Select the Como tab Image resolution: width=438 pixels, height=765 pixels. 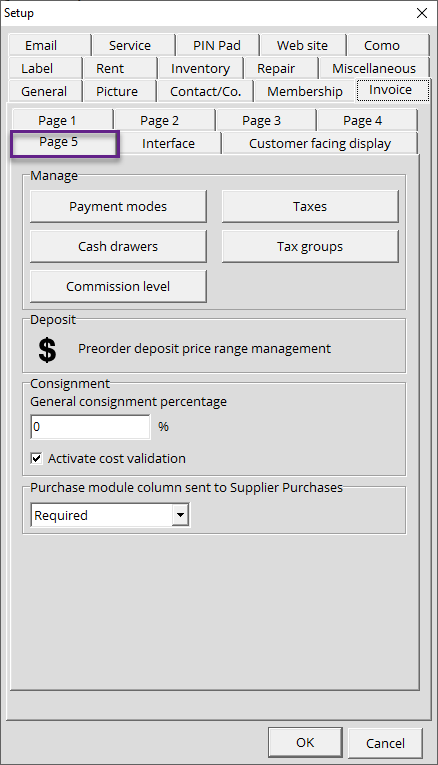click(x=388, y=45)
